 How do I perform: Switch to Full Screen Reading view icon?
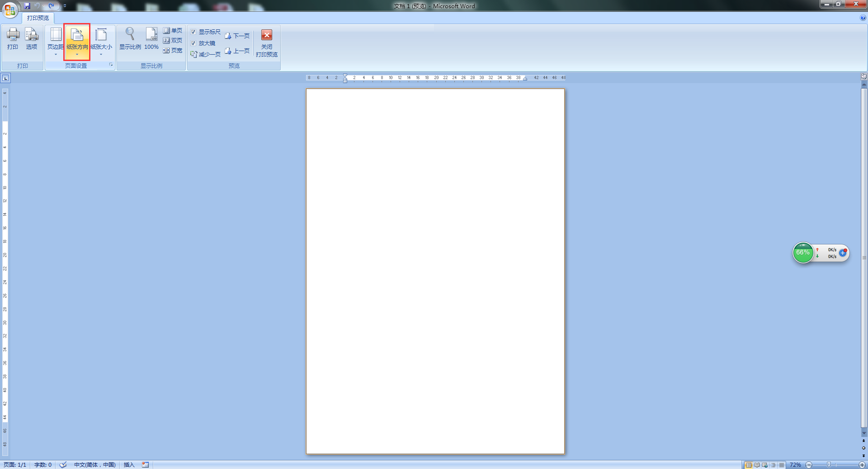757,465
